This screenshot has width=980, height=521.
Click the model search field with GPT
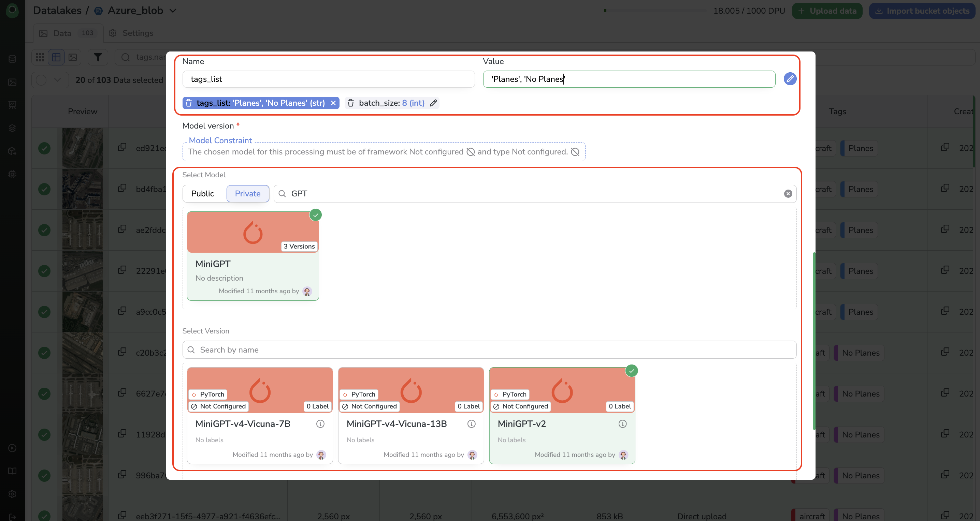click(x=535, y=194)
